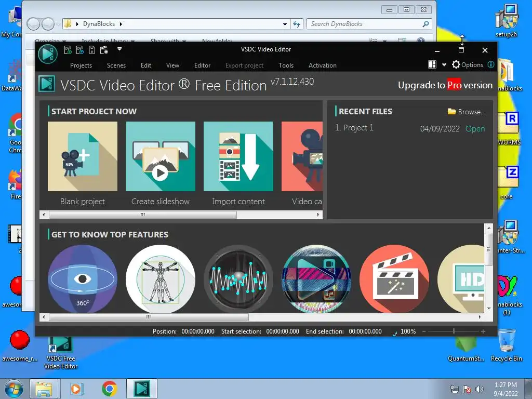Screen dimensions: 532x399
Task: Click the Explorer refresh button
Action: tap(297, 24)
